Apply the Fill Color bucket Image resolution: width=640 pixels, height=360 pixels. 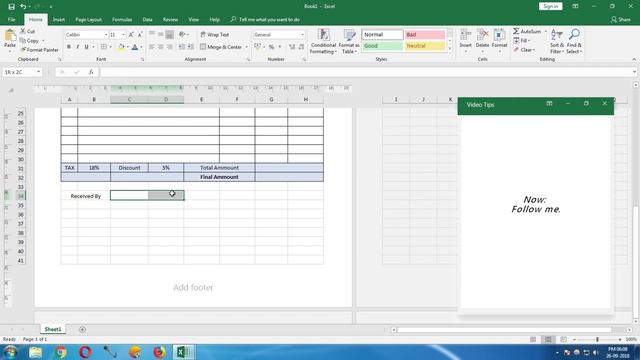tap(121, 47)
